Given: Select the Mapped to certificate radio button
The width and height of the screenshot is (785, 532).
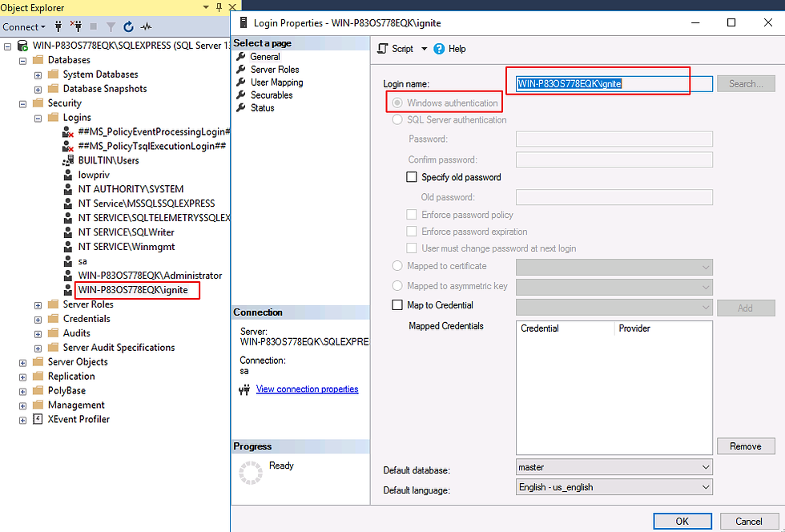Looking at the screenshot, I should 397,266.
